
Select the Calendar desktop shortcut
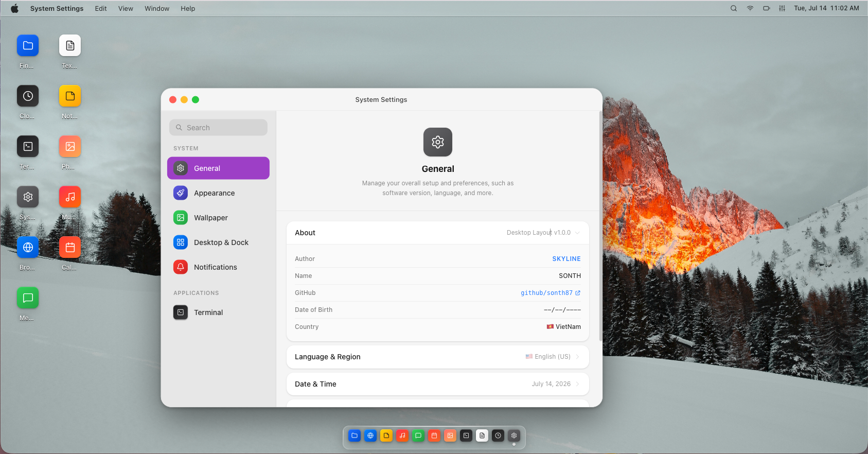pos(70,247)
